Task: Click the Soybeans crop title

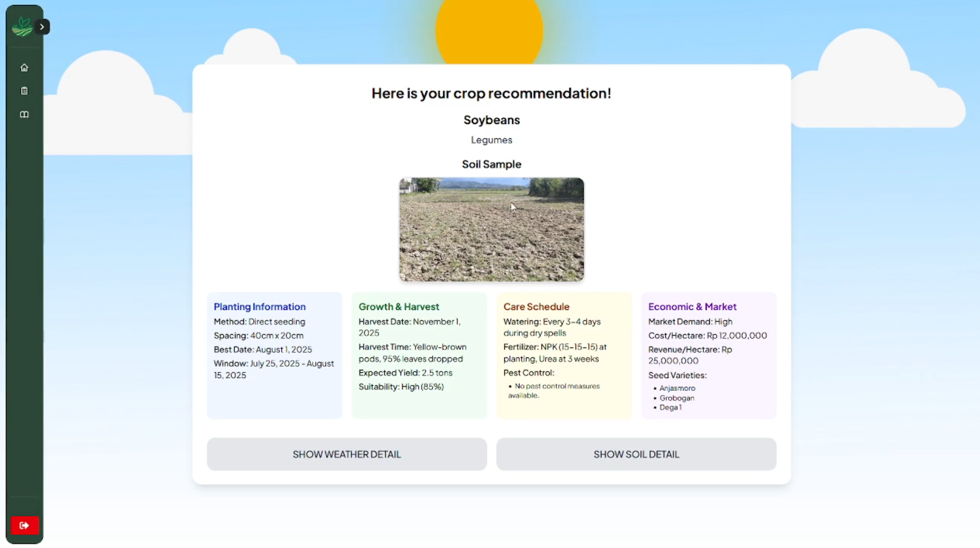Action: (491, 120)
